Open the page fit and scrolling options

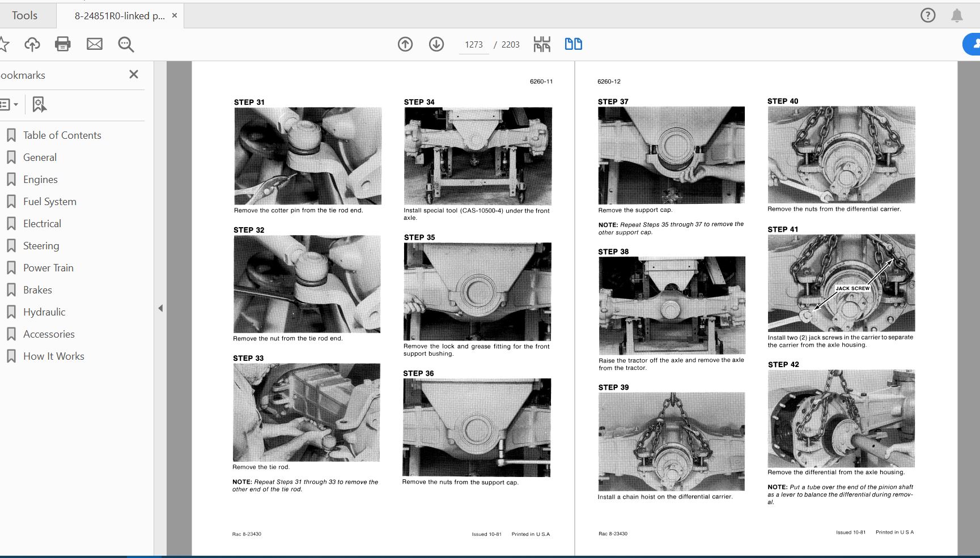pyautogui.click(x=542, y=44)
